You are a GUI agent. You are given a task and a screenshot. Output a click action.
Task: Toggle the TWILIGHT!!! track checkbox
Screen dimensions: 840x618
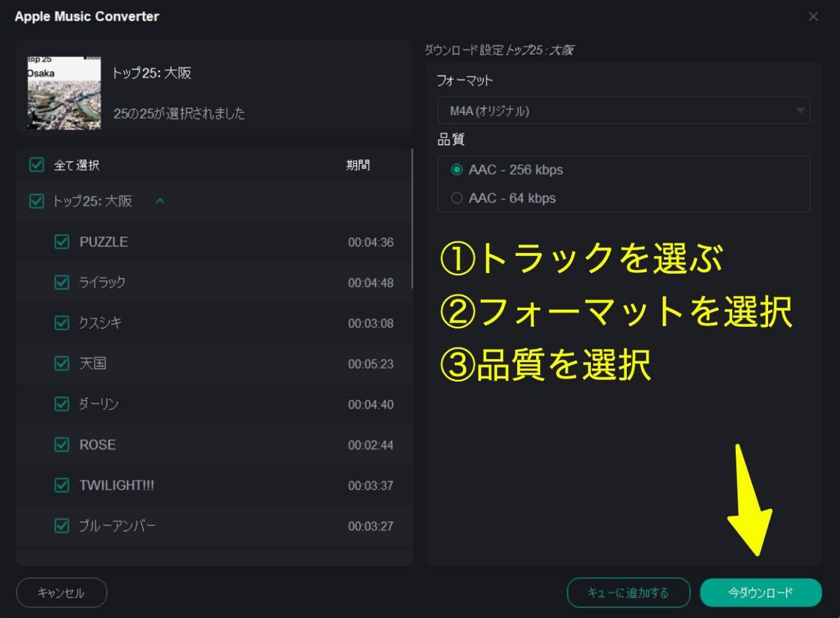point(62,485)
